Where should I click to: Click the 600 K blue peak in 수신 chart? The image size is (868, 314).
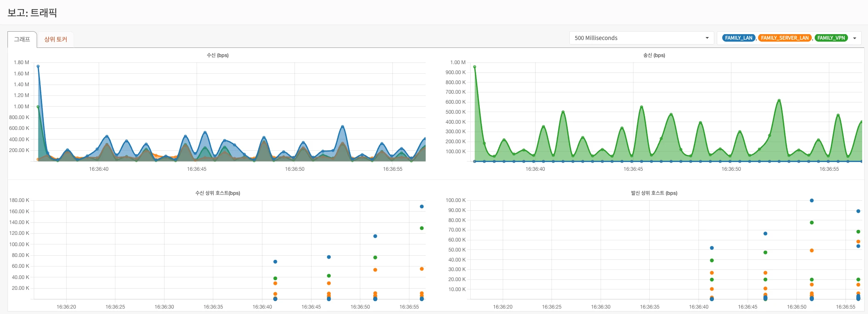pos(342,126)
